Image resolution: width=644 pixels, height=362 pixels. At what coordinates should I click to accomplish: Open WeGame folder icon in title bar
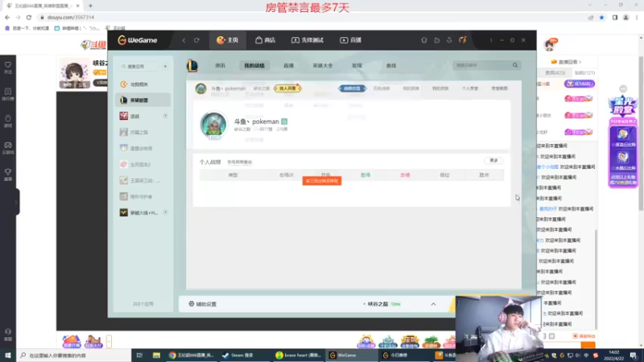pos(436,40)
